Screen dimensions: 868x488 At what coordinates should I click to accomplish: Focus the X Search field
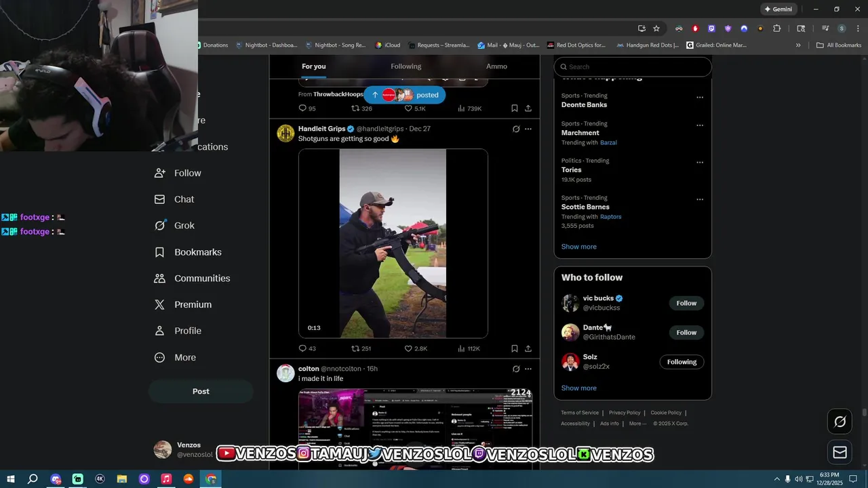point(633,66)
